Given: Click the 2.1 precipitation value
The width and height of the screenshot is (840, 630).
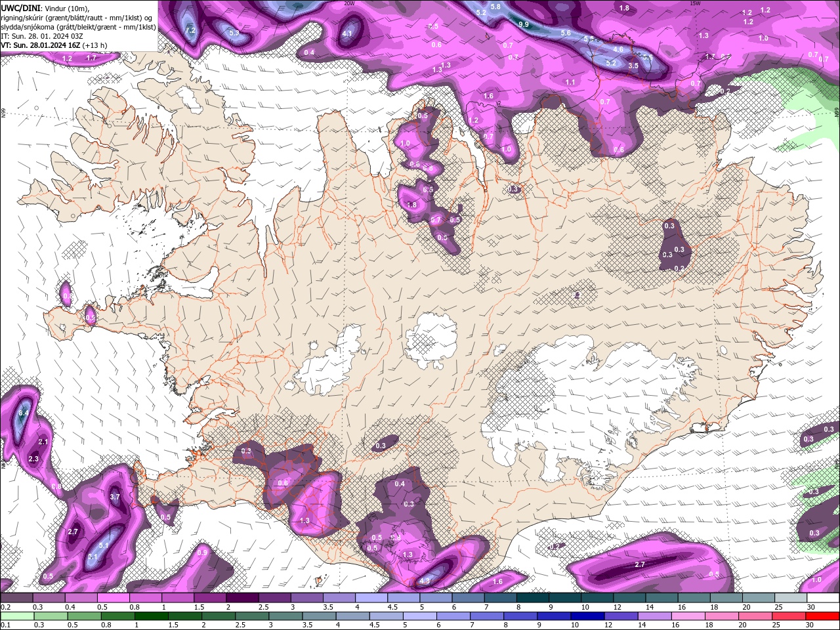Looking at the screenshot, I should pos(43,442).
